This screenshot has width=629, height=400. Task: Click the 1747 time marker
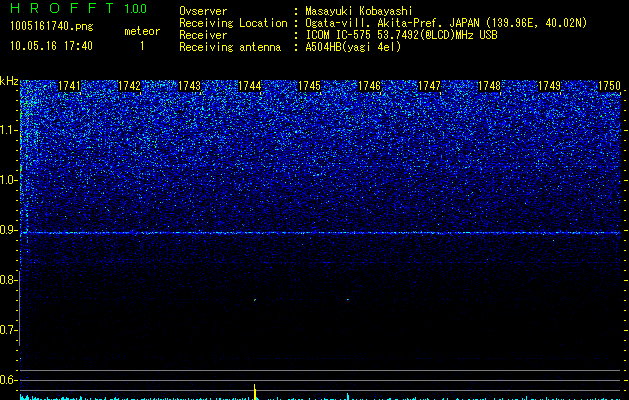(x=429, y=86)
